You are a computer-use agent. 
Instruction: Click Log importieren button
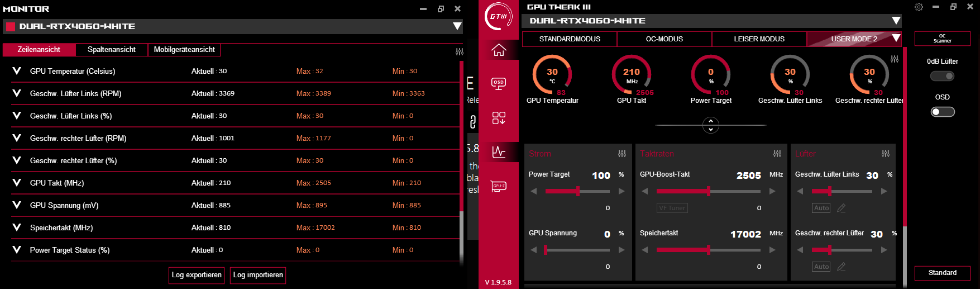tap(258, 275)
